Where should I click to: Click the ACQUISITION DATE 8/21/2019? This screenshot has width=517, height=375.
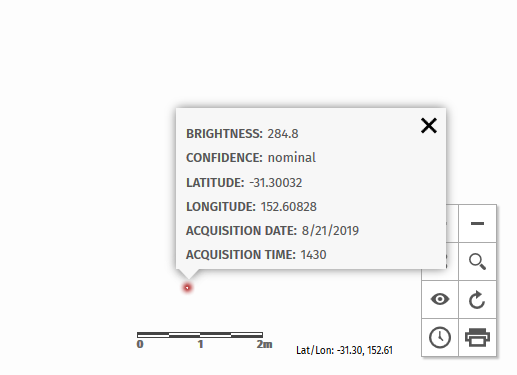330,231
